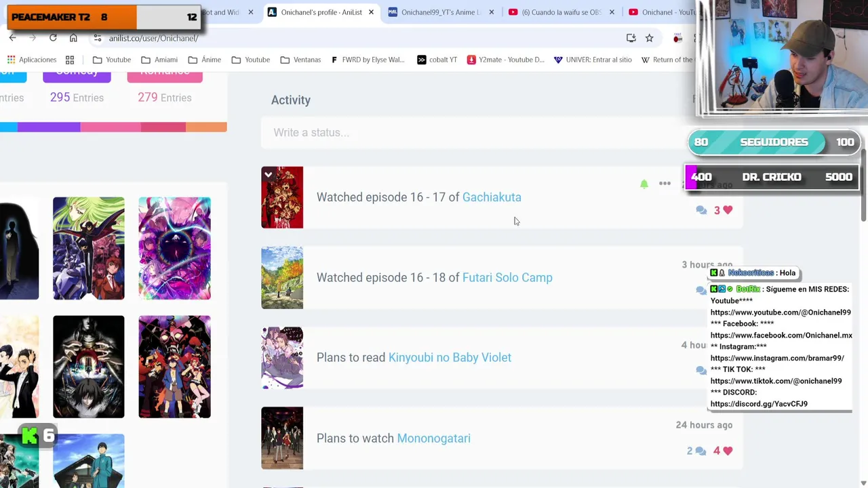Image resolution: width=868 pixels, height=488 pixels.
Task: Close the Onichanel99_YT's Anime List tab
Action: click(492, 12)
